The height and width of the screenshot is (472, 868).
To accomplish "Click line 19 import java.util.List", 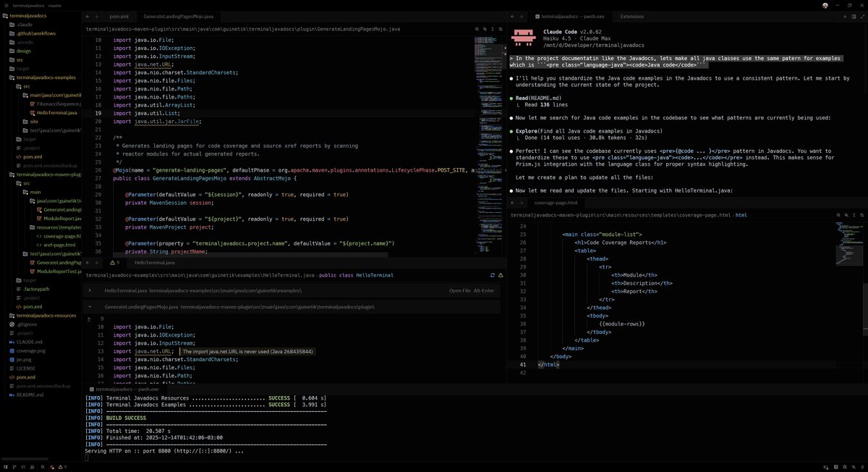I will coord(145,113).
